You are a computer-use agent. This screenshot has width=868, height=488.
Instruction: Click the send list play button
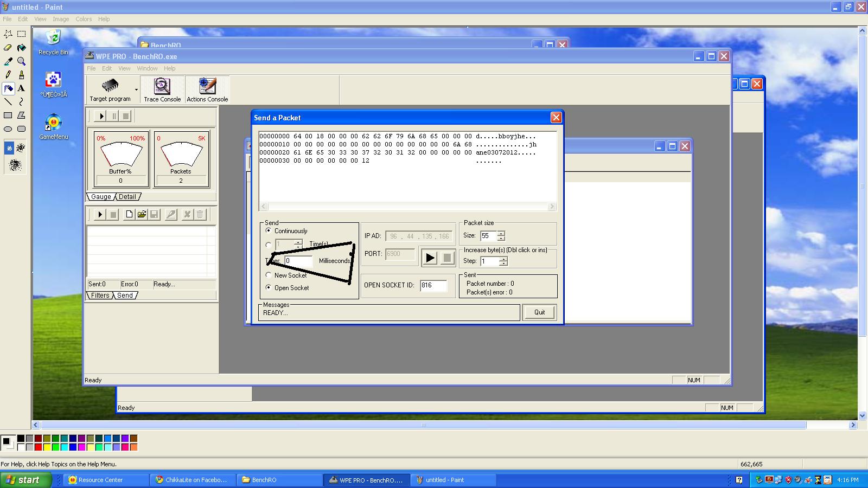[100, 215]
